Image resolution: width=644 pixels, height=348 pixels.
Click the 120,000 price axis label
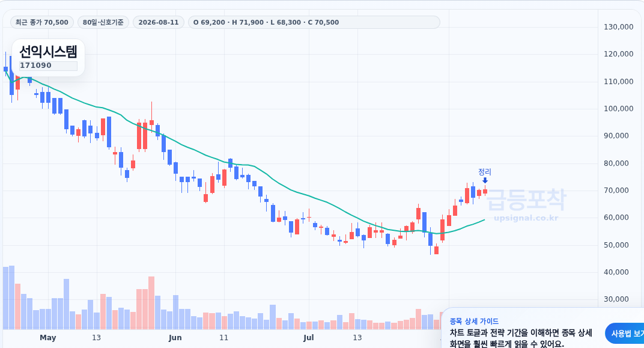tap(619, 54)
